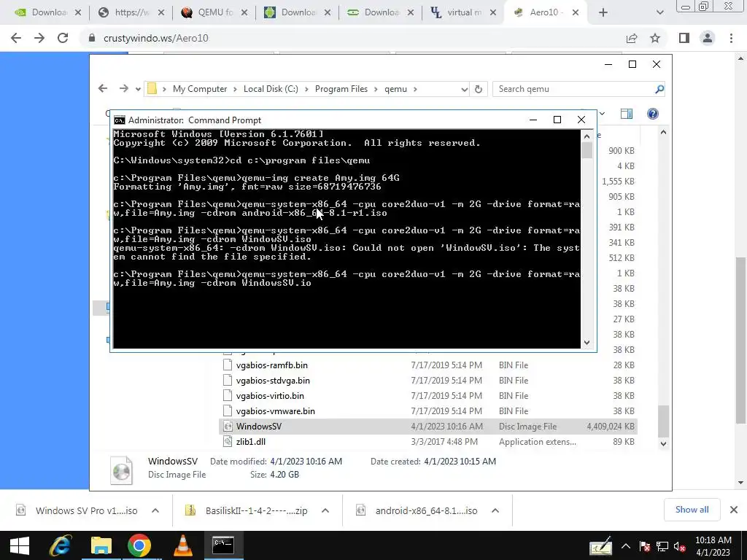Open File Explorer from taskbar
Image resolution: width=747 pixels, height=560 pixels.
click(x=101, y=545)
